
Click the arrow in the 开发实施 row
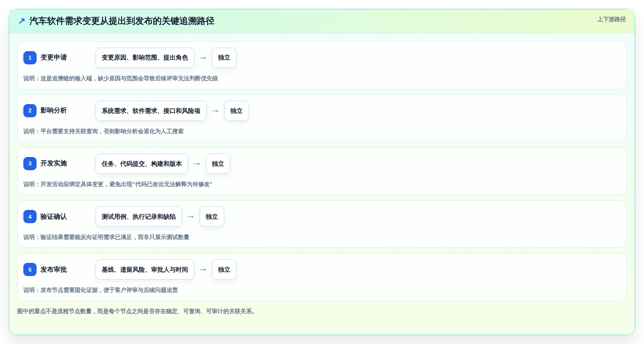pos(197,164)
